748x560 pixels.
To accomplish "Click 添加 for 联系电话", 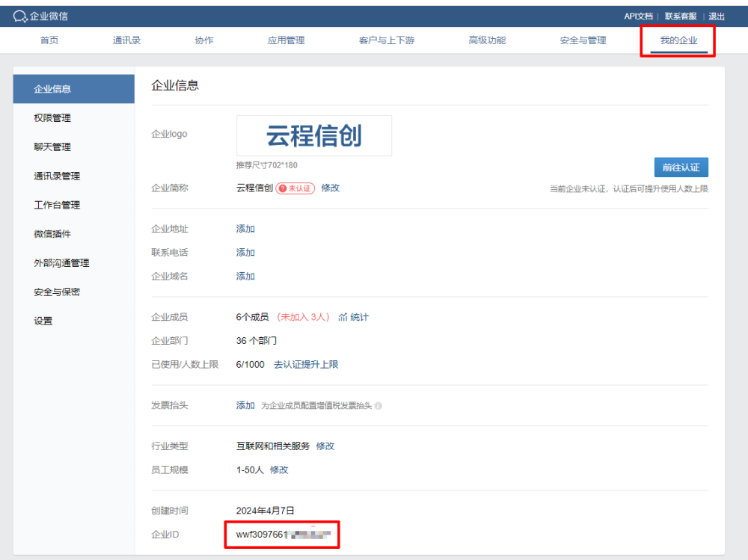I will pos(245,253).
